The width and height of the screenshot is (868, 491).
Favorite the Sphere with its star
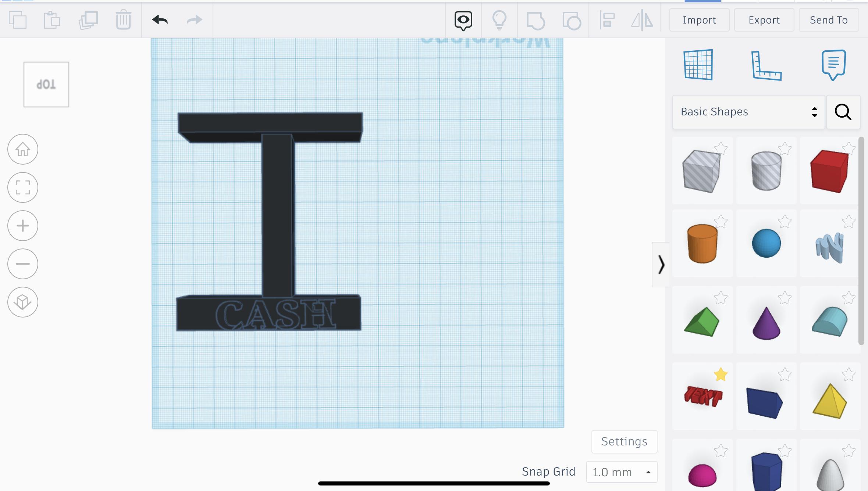785,221
